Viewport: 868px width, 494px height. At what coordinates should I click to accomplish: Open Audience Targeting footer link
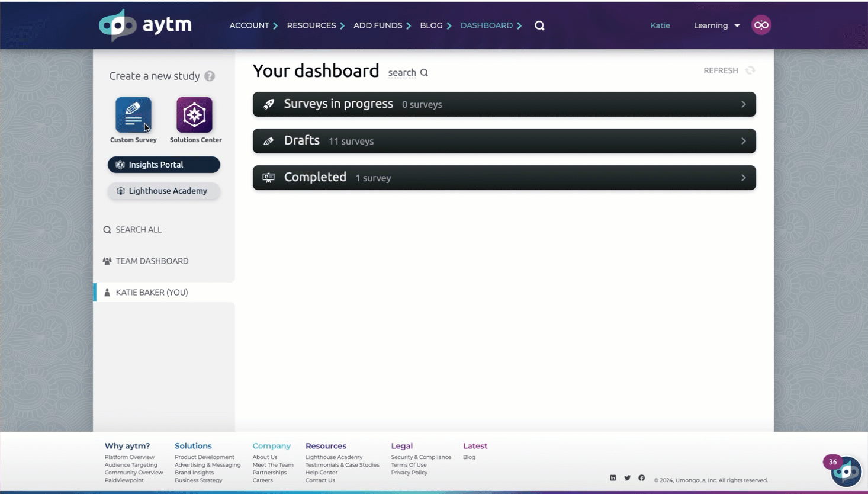[131, 465]
